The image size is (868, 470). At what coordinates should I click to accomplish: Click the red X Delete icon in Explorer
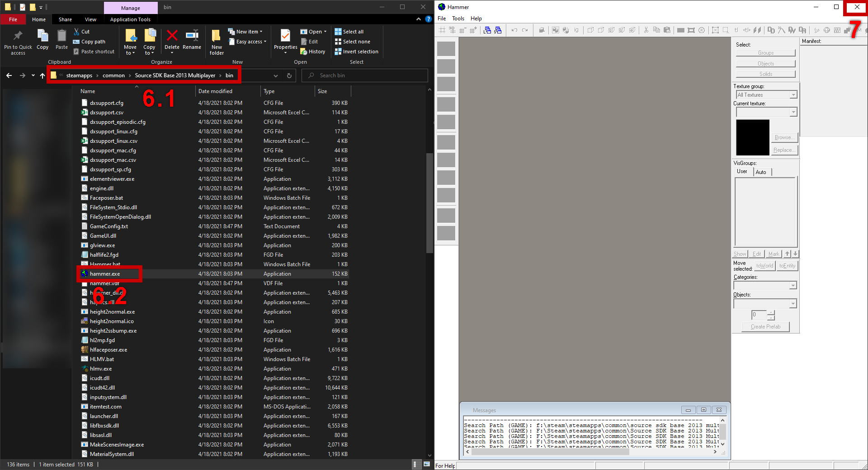pyautogui.click(x=172, y=36)
